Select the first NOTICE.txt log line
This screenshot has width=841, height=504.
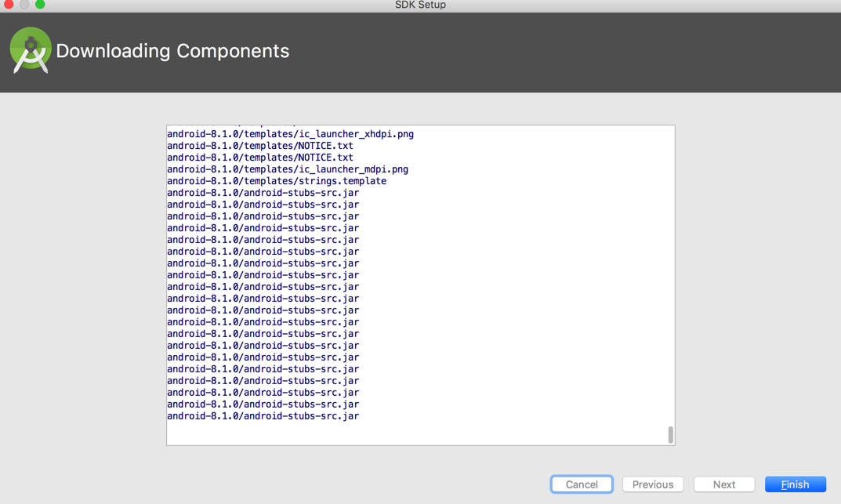coord(260,146)
